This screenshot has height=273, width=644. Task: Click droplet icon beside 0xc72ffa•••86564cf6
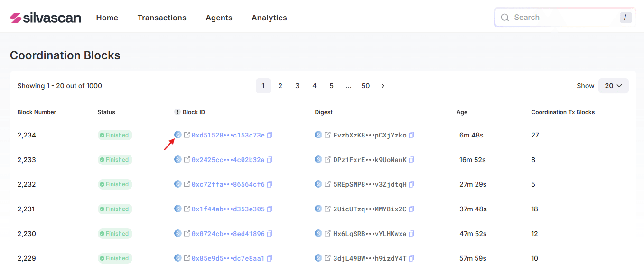[x=178, y=184]
